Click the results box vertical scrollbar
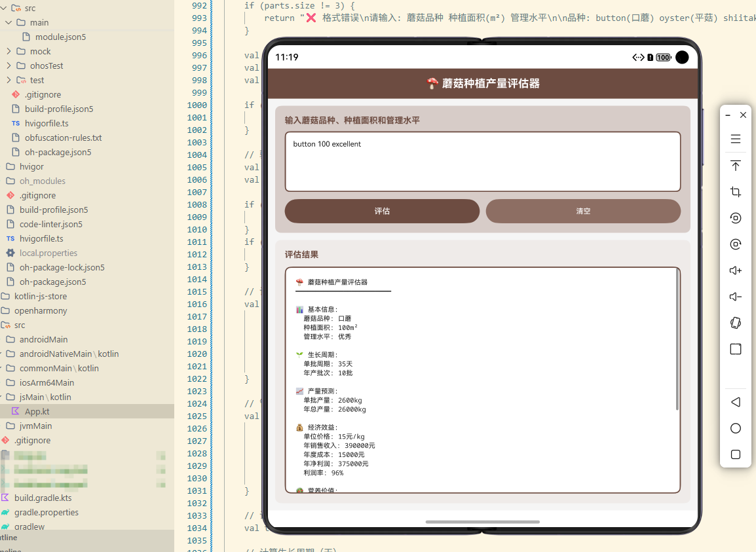 677,340
